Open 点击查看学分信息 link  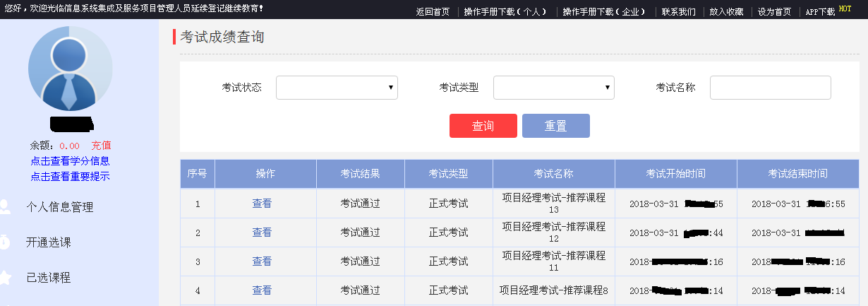coord(70,161)
